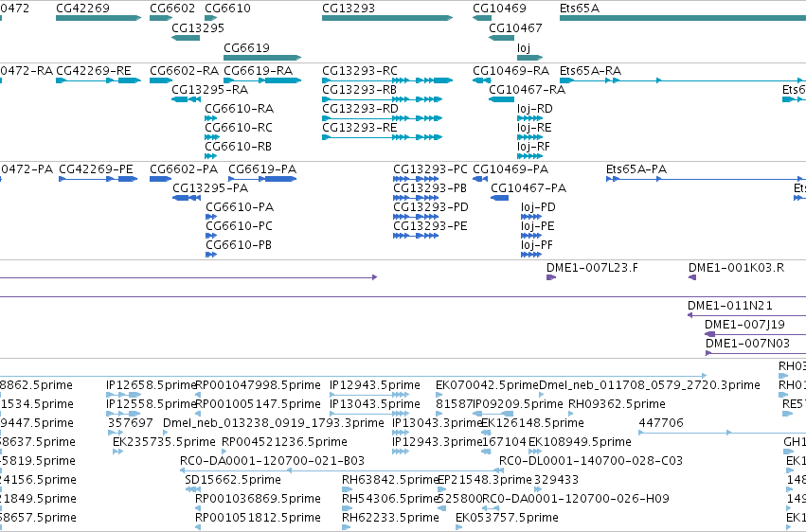Click BAC clone DME1-007N03
Image resolution: width=806 pixels, height=532 pixels.
[756, 353]
